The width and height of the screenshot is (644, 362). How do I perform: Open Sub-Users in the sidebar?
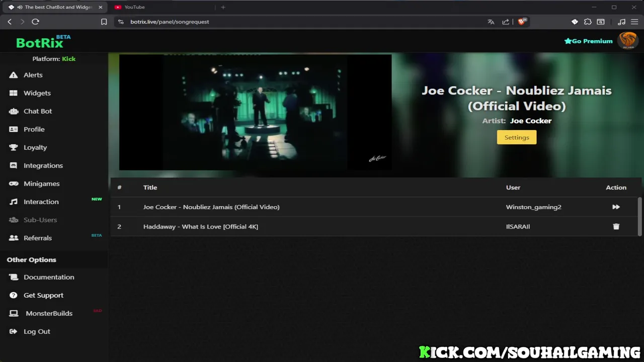40,220
